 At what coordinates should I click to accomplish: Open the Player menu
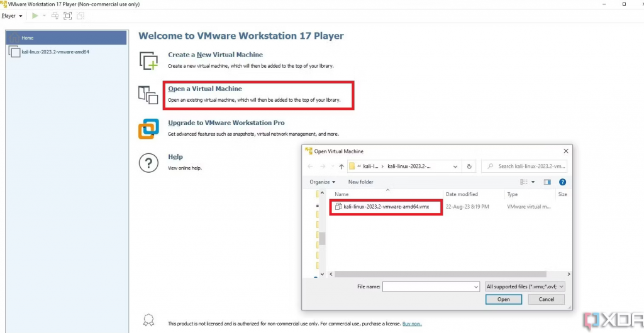[x=11, y=16]
